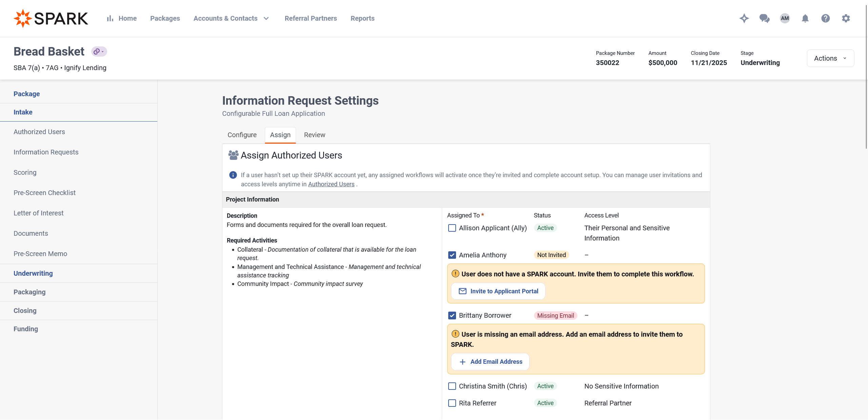Open the settings gear icon

point(846,18)
